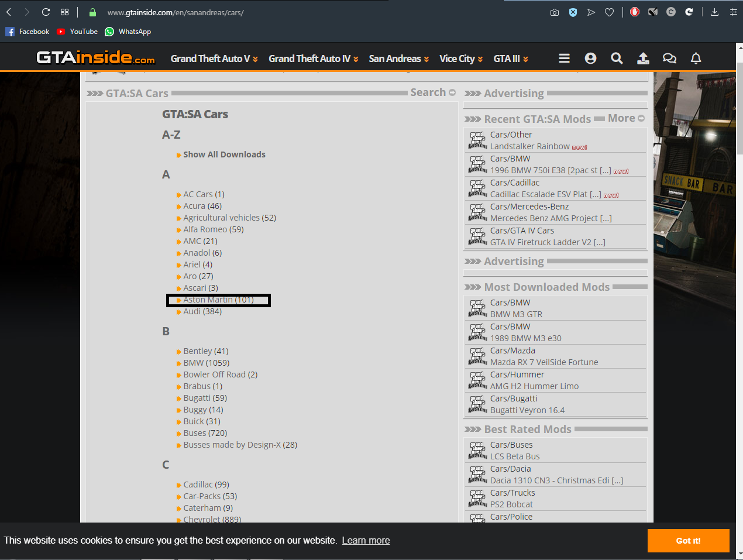
Task: Click the white circular arrow extension icon
Action: click(689, 12)
